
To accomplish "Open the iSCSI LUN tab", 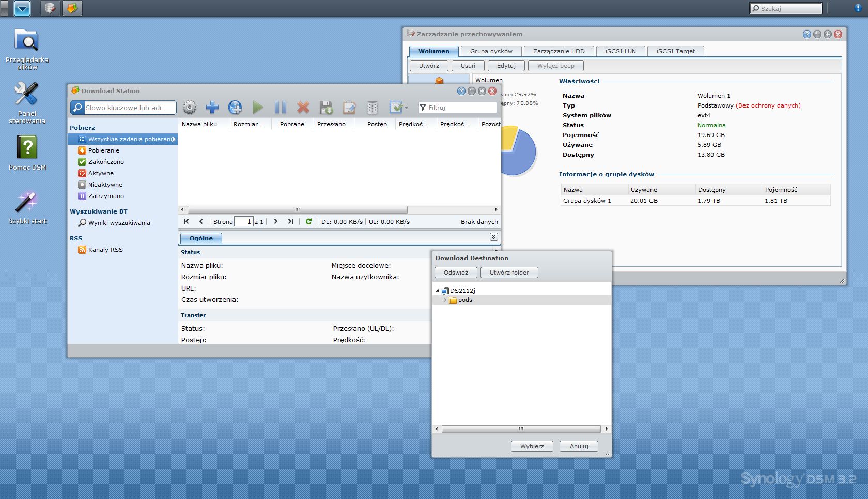I will tap(621, 51).
